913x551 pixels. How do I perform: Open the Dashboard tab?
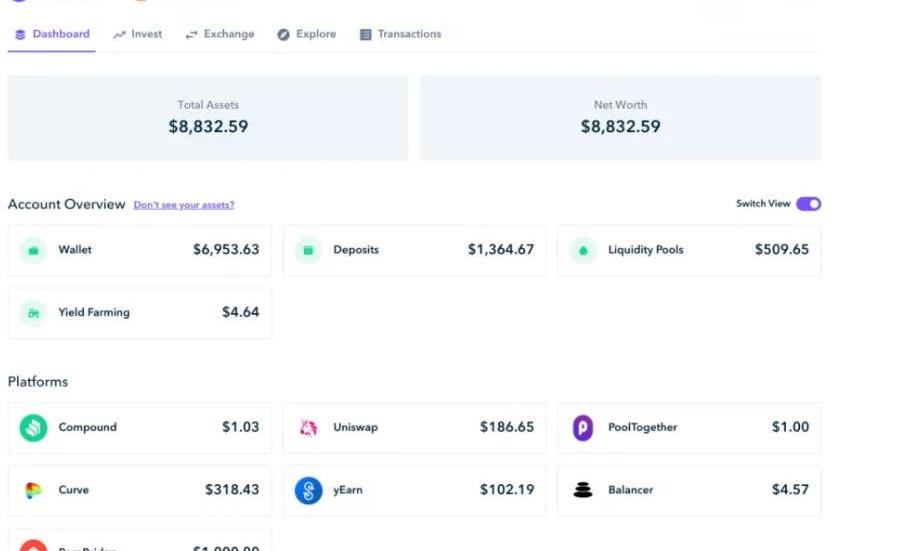pyautogui.click(x=53, y=34)
